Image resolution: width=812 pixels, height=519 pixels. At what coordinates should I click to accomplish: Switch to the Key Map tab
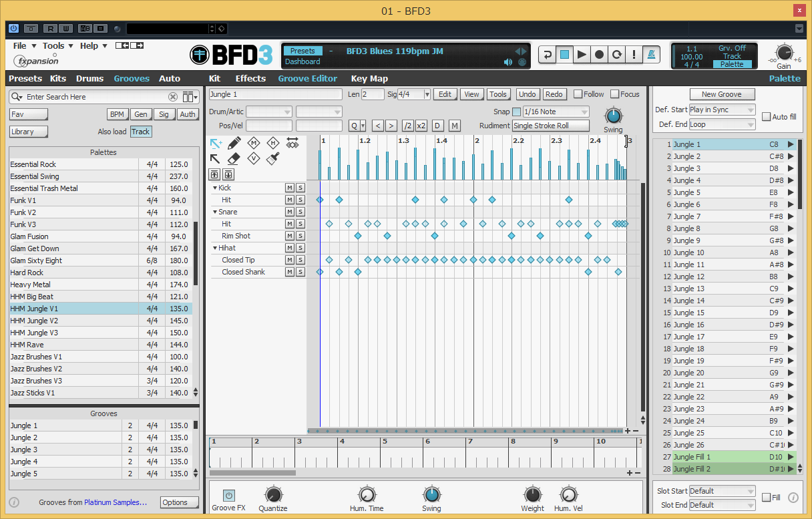[369, 78]
